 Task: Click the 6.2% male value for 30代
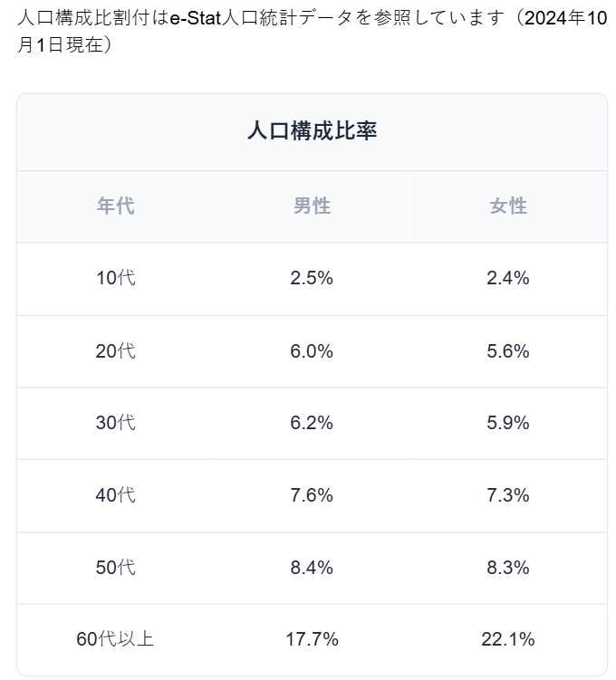(x=312, y=423)
